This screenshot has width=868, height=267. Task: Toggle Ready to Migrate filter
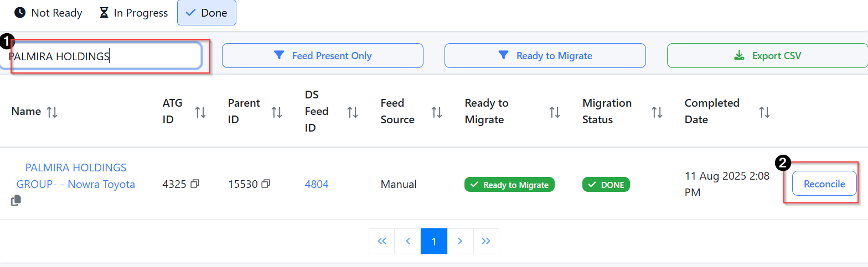coord(545,56)
